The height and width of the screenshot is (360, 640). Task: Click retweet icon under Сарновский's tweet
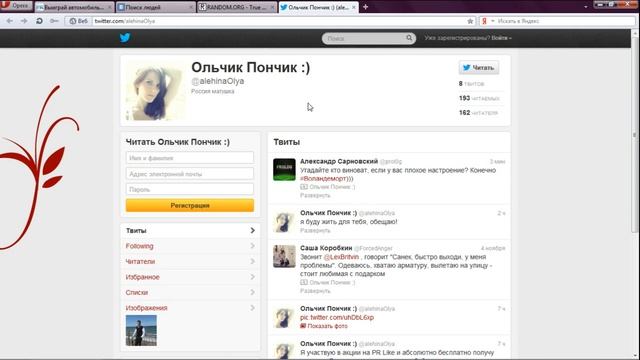(x=304, y=187)
